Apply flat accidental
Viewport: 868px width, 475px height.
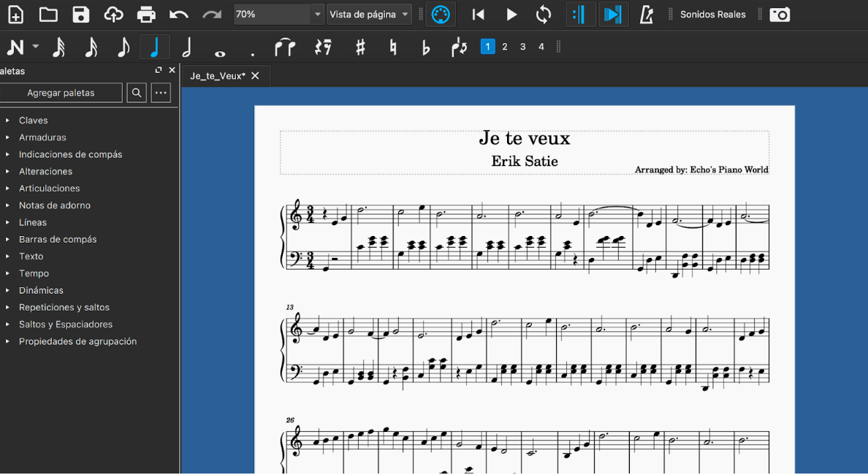tap(425, 47)
